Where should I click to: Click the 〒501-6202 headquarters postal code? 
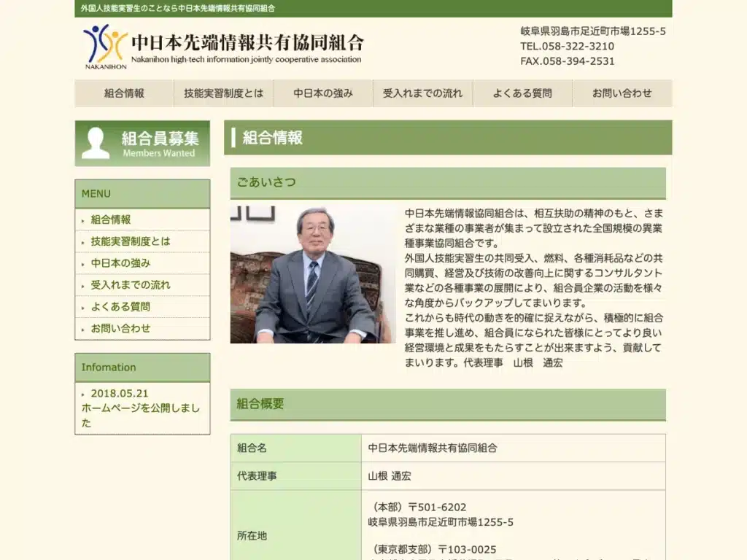pos(438,507)
